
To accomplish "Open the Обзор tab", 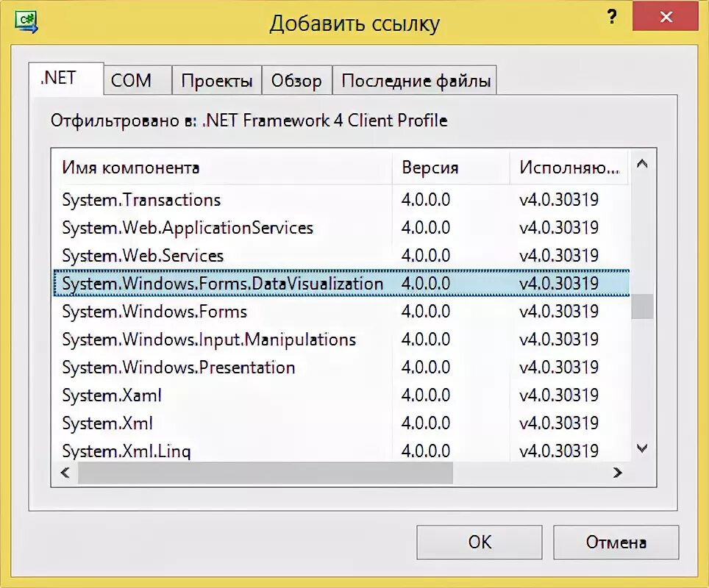I will coord(296,80).
